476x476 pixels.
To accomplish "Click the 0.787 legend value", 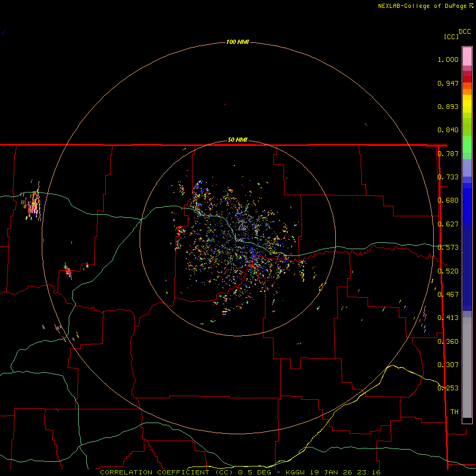I will 448,153.
